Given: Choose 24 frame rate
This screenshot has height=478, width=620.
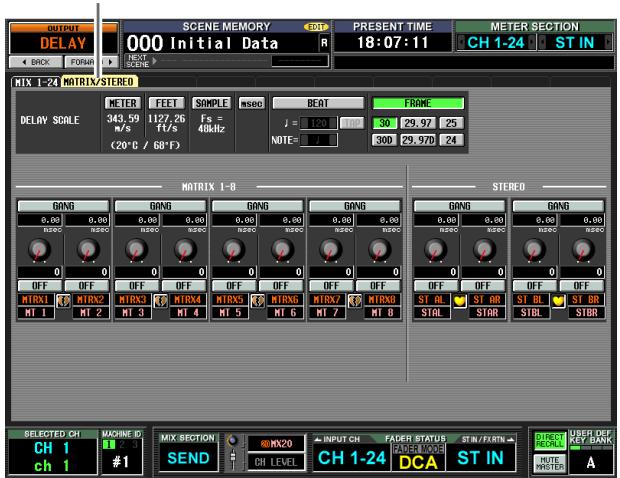Looking at the screenshot, I should pos(451,140).
